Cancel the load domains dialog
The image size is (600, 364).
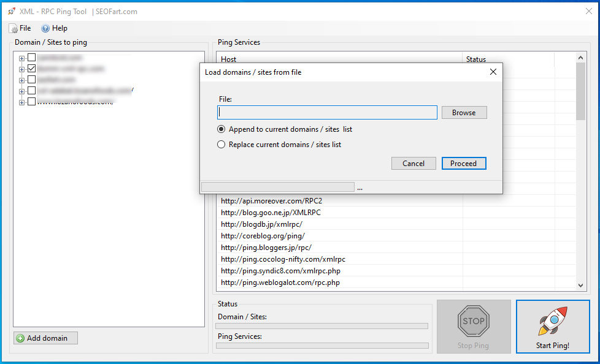tap(413, 164)
